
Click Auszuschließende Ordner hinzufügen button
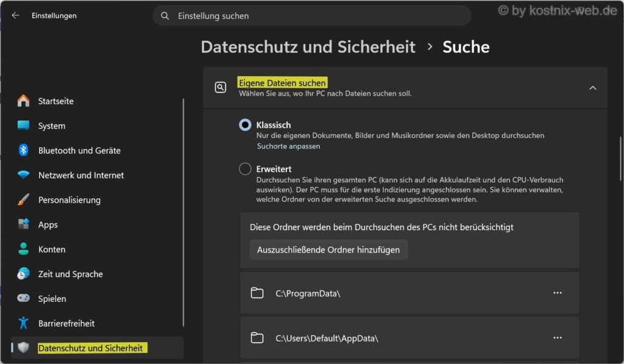[x=328, y=250]
